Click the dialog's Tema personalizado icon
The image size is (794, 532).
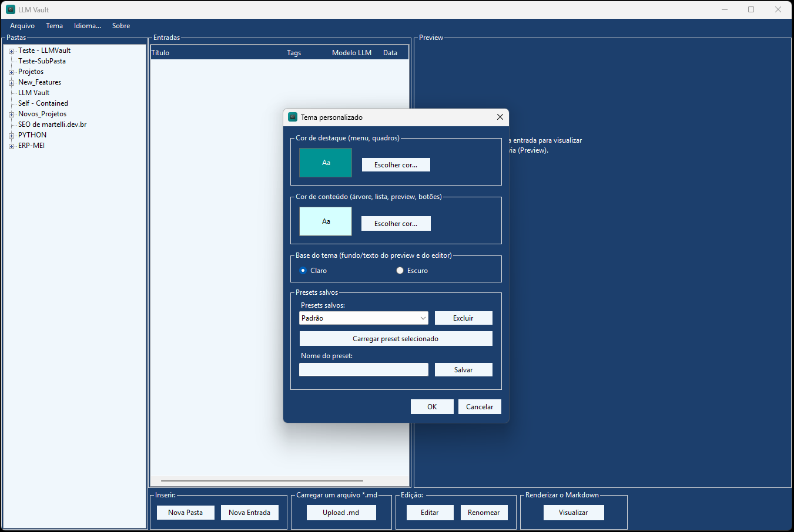point(293,117)
